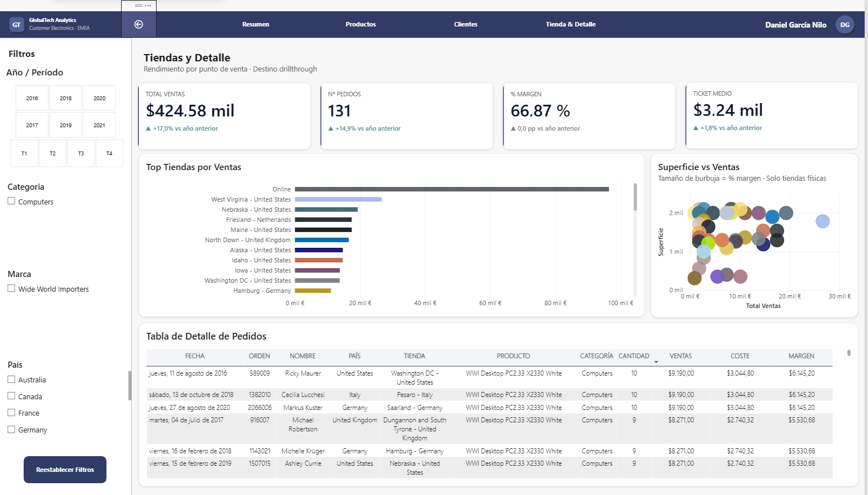The width and height of the screenshot is (868, 495).
Task: Filter by year 2016
Action: coord(32,98)
